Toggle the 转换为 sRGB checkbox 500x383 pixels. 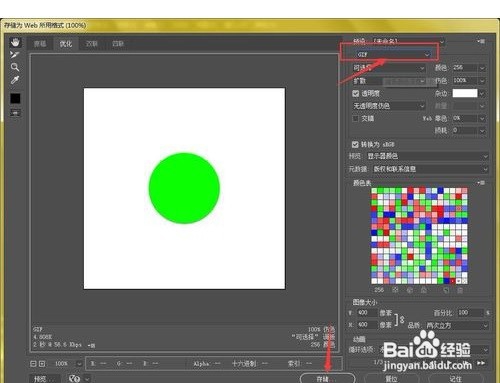tap(355, 144)
